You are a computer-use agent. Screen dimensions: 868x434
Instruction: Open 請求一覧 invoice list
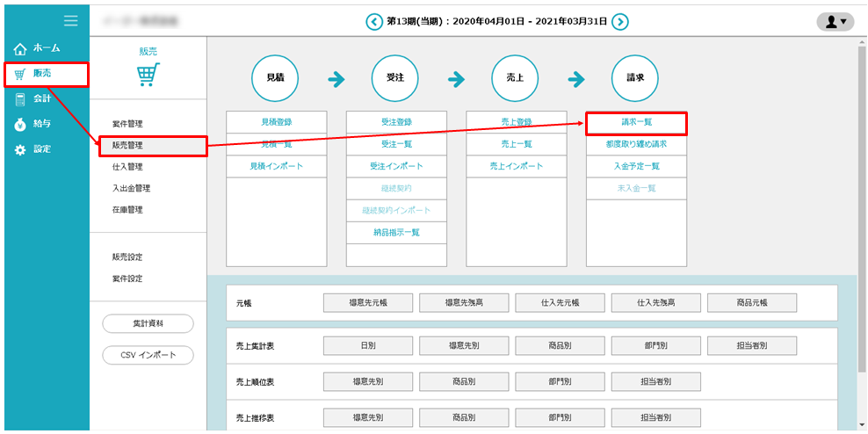tap(635, 122)
